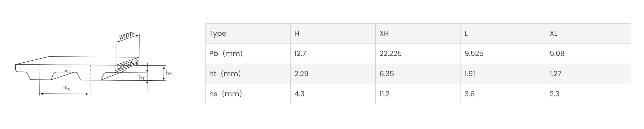Image resolution: width=644 pixels, height=129 pixels.
Task: Click the Type header cell
Action: [x=248, y=34]
